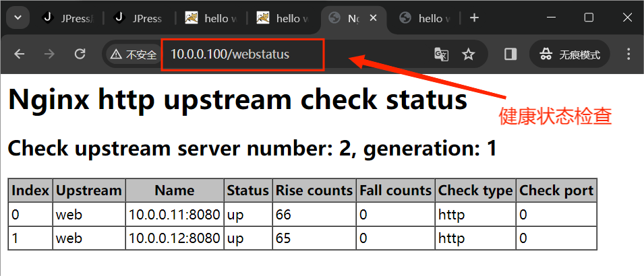Switch to the second JPress tab
The height and width of the screenshot is (276, 644).
click(139, 18)
